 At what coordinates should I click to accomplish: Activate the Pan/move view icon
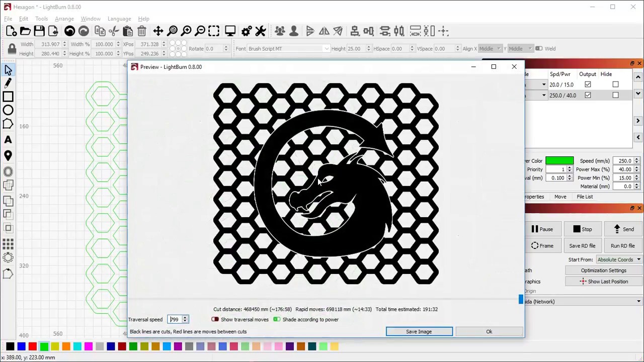(158, 31)
